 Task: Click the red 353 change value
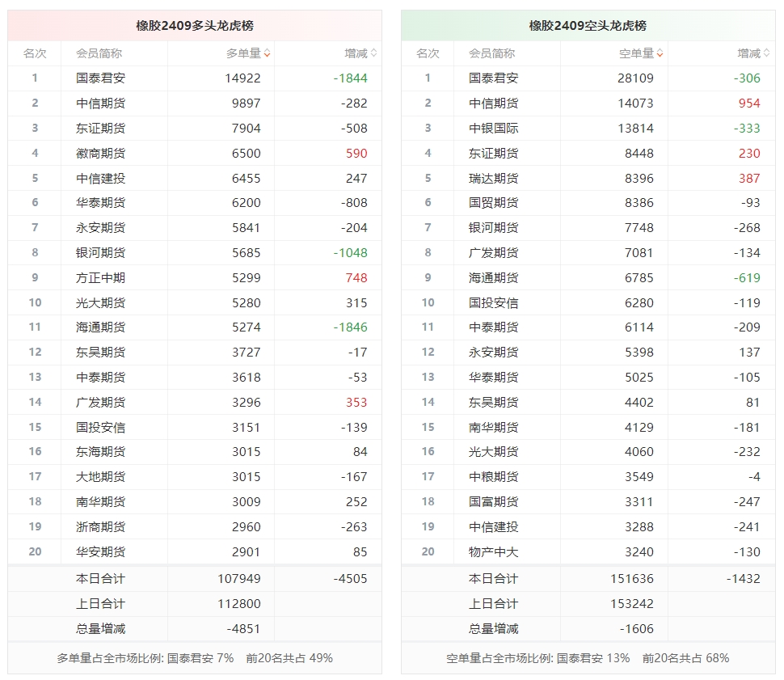pos(356,403)
